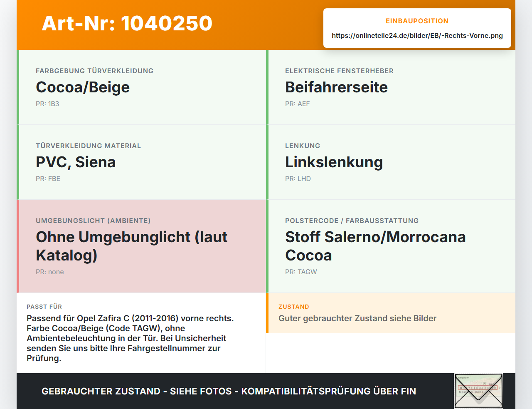Viewport: 532px width, 409px height.
Task: Click the Passend für Opel Zafira C paragraph
Action: pos(130,338)
